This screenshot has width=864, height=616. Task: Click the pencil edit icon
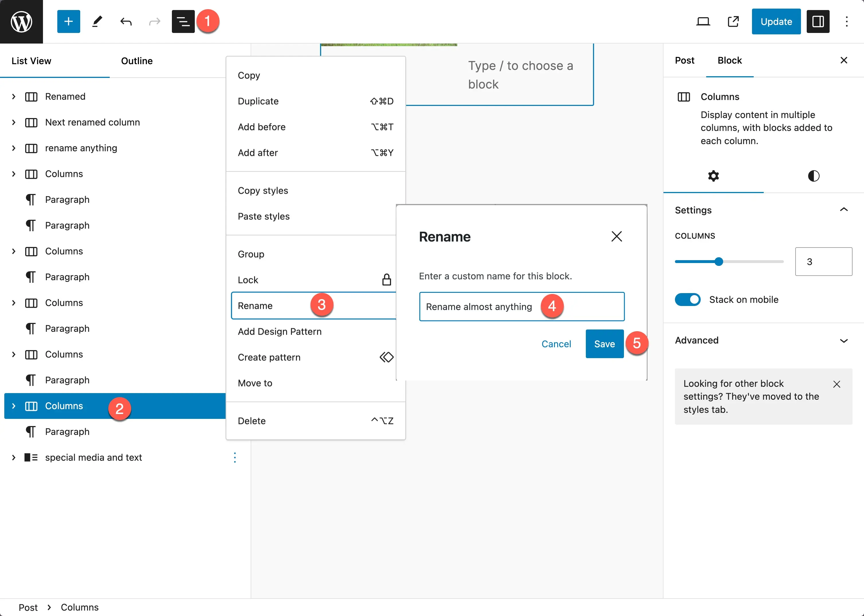[97, 21]
